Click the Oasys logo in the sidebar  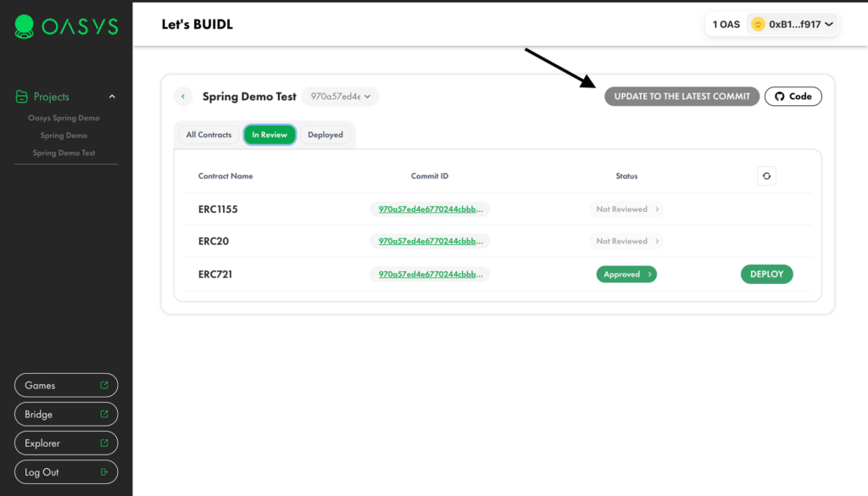tap(66, 26)
